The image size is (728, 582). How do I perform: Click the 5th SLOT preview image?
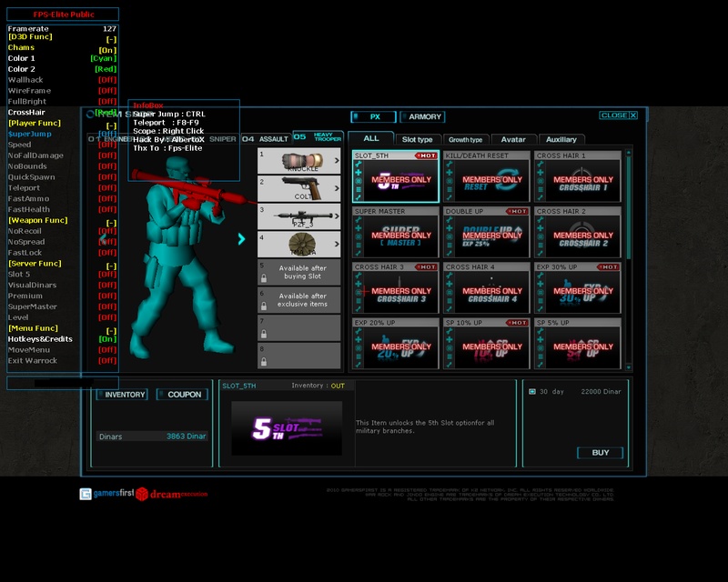[287, 428]
